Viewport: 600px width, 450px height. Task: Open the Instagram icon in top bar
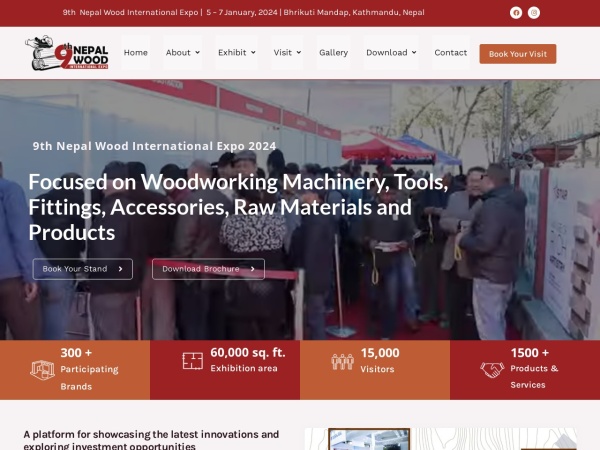coord(534,13)
